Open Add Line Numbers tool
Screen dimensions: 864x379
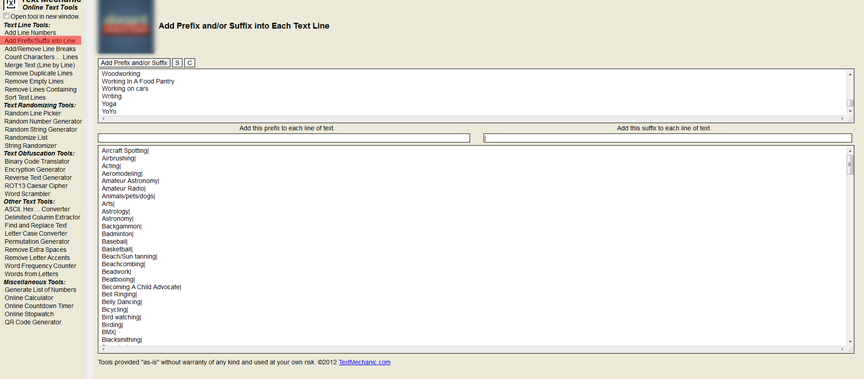click(x=30, y=33)
